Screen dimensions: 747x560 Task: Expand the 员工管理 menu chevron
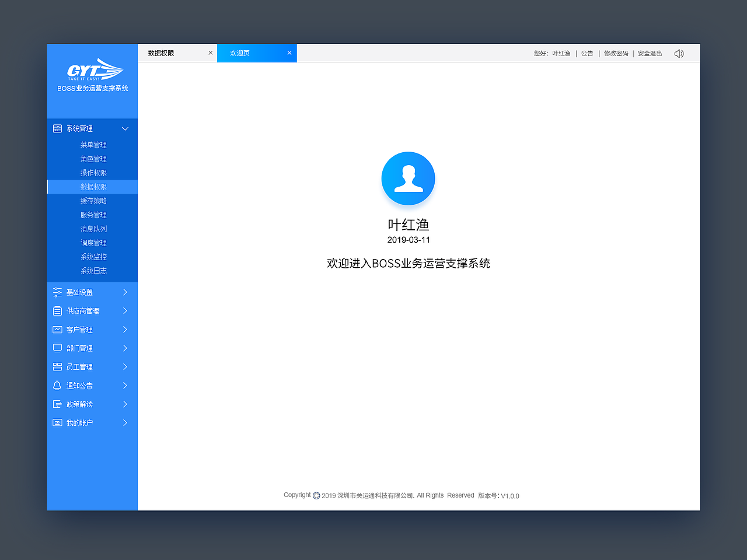point(125,366)
